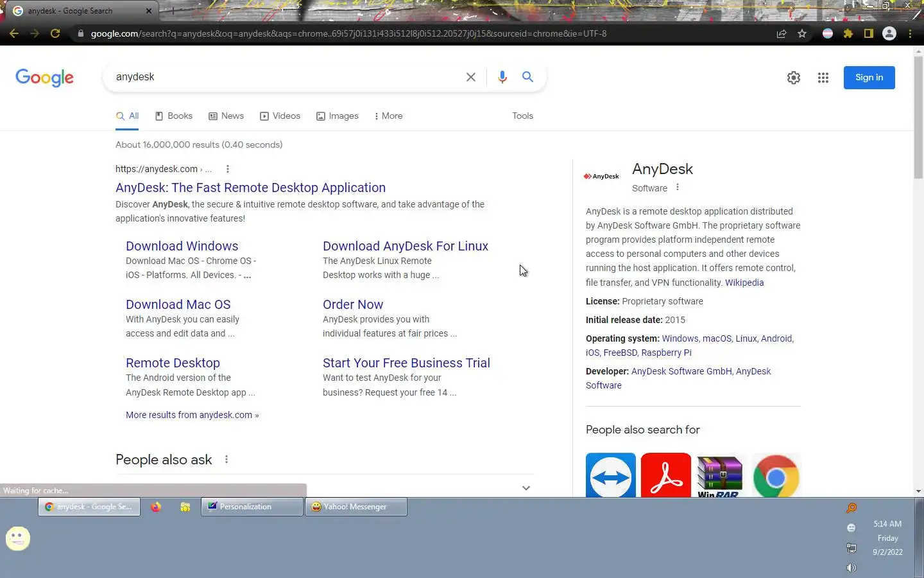Screen dimensions: 924x578
Task: Switch to Yahoo! Messenger in taskbar
Action: [356, 507]
